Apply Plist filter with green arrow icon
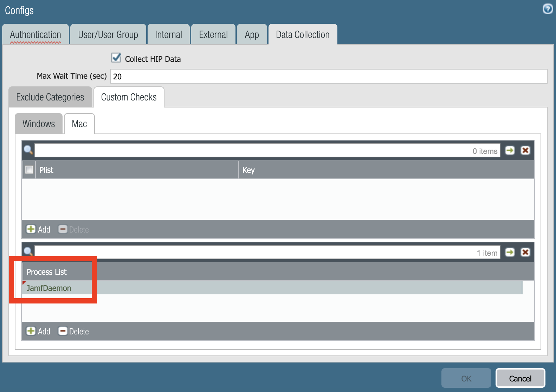Screen dimensions: 556x392 510,150
